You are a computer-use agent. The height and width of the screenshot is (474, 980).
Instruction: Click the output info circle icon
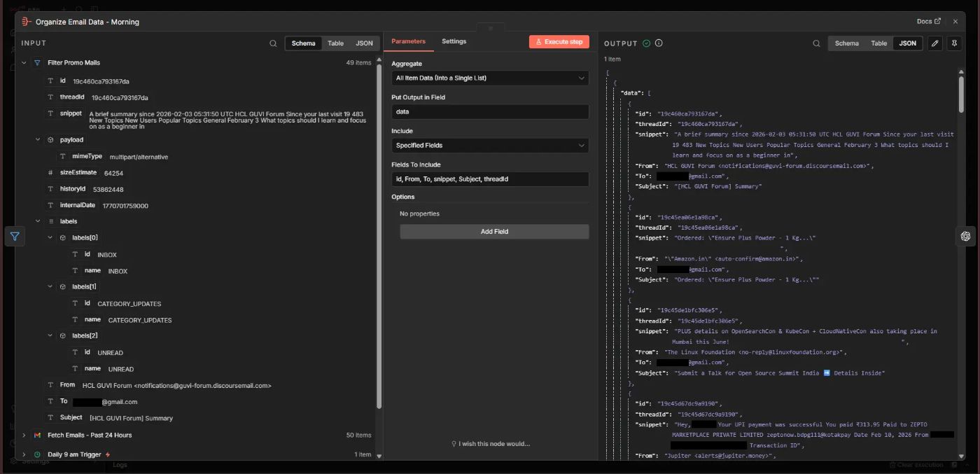(x=659, y=43)
